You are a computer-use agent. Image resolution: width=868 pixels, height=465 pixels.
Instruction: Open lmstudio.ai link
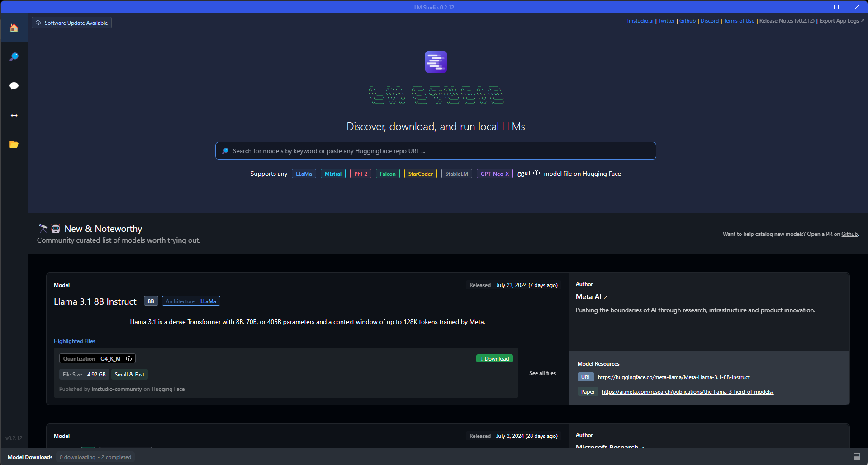tap(640, 21)
